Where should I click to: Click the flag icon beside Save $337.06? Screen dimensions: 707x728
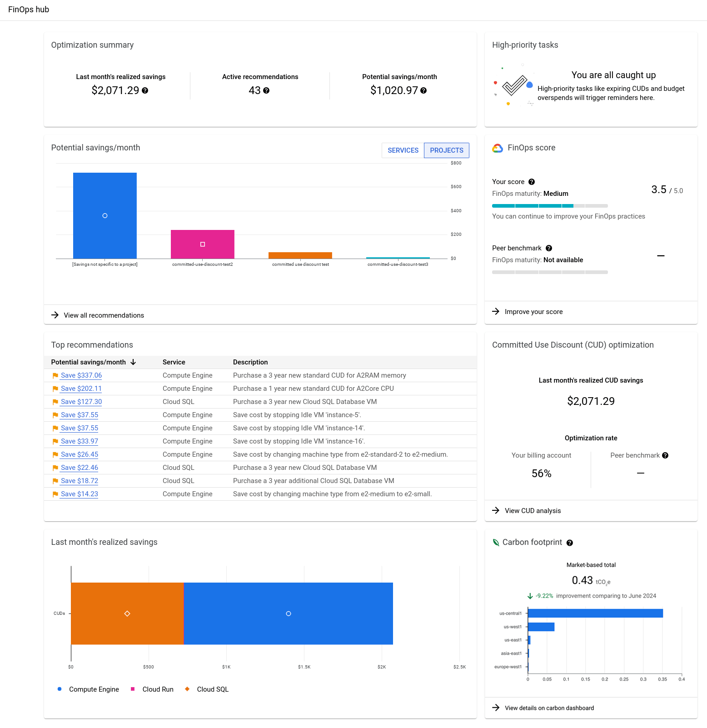(55, 376)
